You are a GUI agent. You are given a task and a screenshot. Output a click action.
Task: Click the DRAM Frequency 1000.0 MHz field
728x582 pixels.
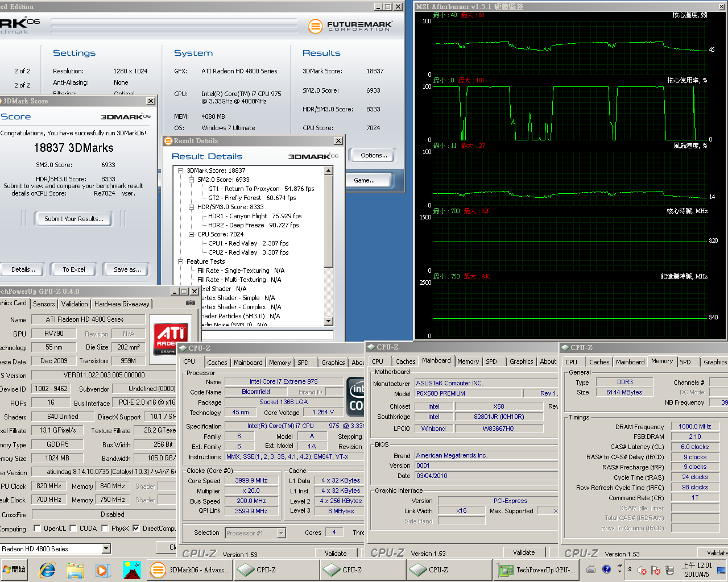[694, 426]
